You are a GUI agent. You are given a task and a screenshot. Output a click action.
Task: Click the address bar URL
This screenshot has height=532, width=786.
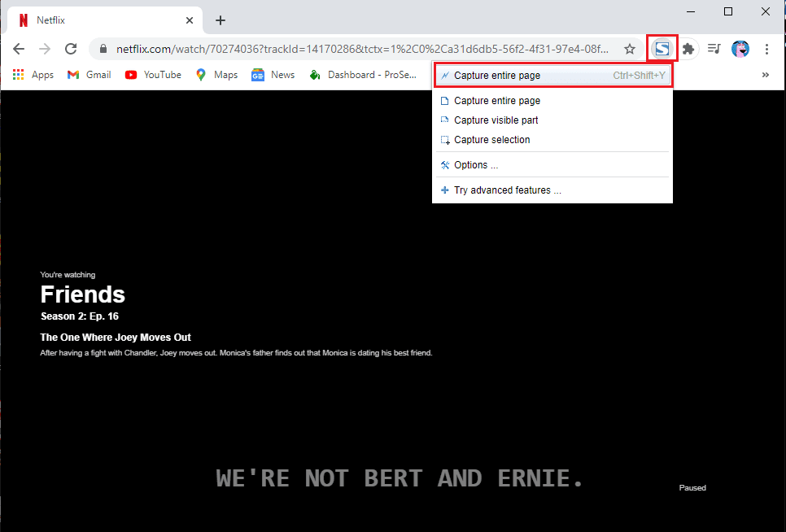362,49
